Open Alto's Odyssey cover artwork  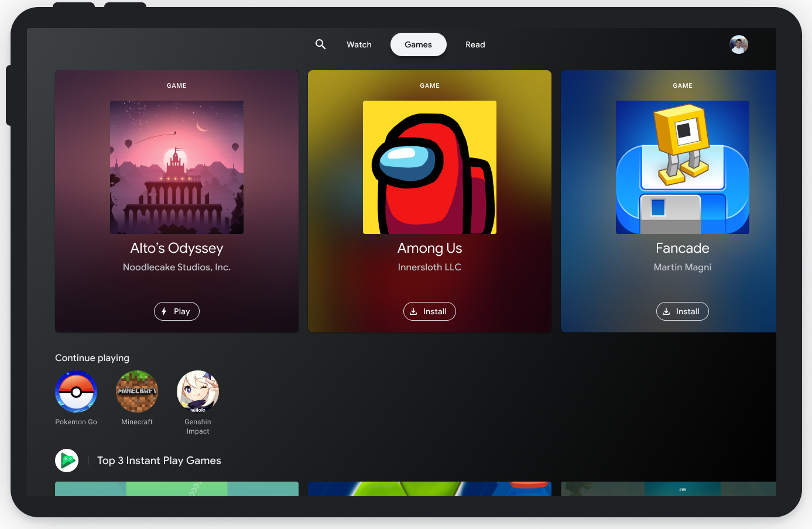[x=177, y=167]
